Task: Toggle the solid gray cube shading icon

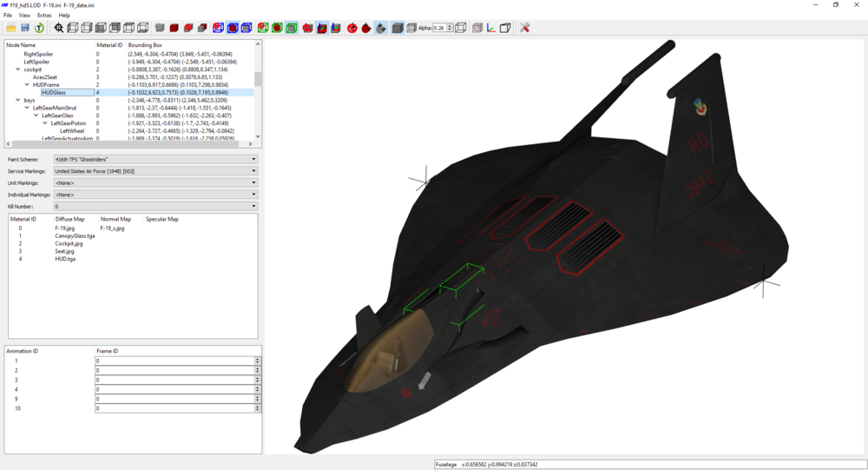Action: coord(398,28)
